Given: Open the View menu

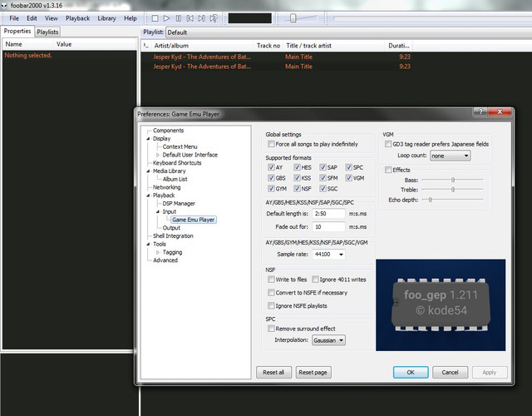Looking at the screenshot, I should (52, 18).
